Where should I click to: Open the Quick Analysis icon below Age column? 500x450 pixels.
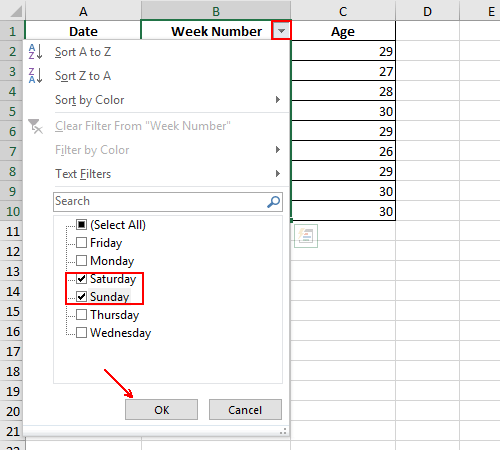tap(306, 236)
